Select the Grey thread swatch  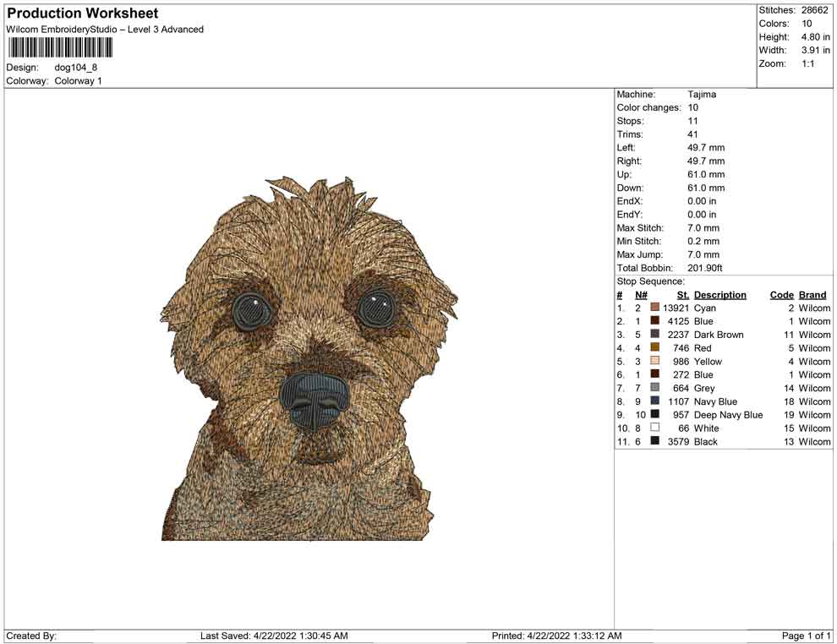point(654,388)
